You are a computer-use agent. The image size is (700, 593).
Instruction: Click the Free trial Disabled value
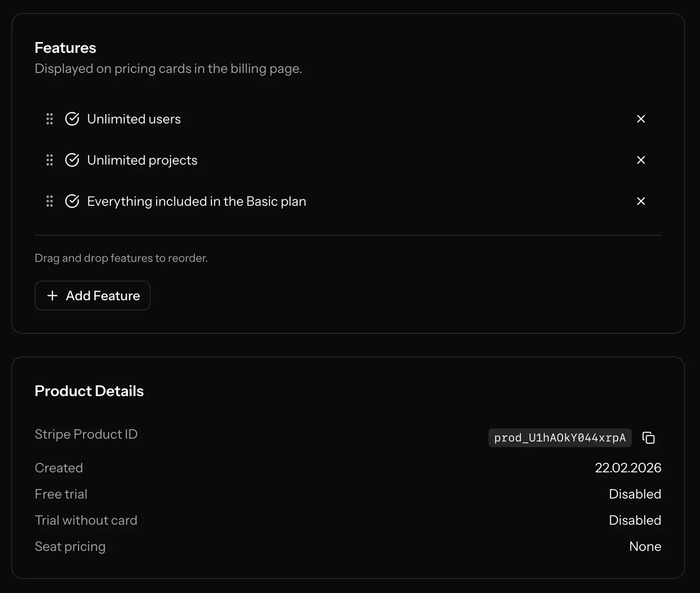click(635, 494)
